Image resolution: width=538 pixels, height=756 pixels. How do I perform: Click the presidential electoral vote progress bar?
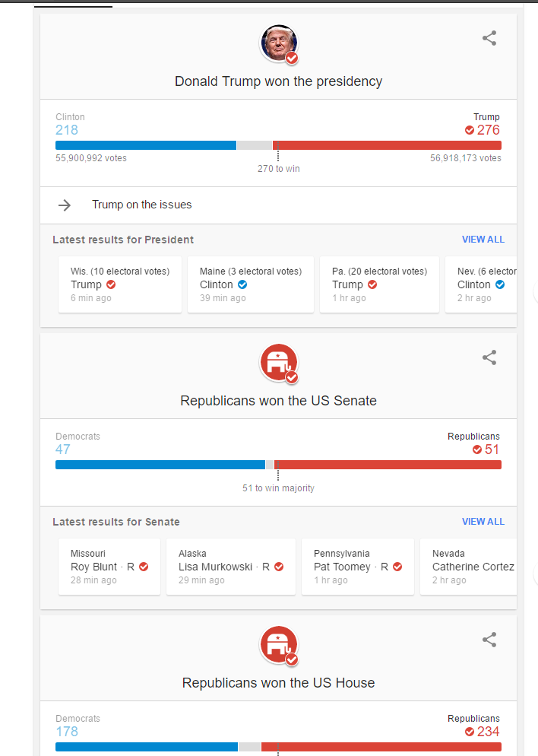click(x=278, y=145)
